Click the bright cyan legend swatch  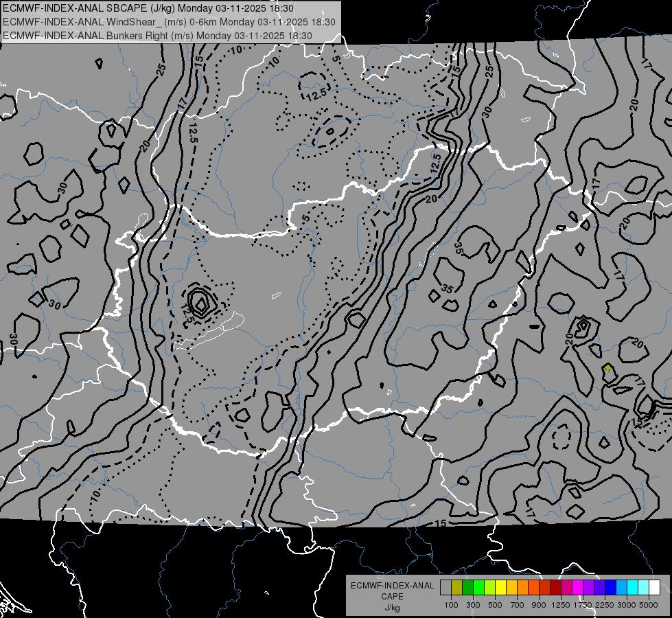click(633, 588)
